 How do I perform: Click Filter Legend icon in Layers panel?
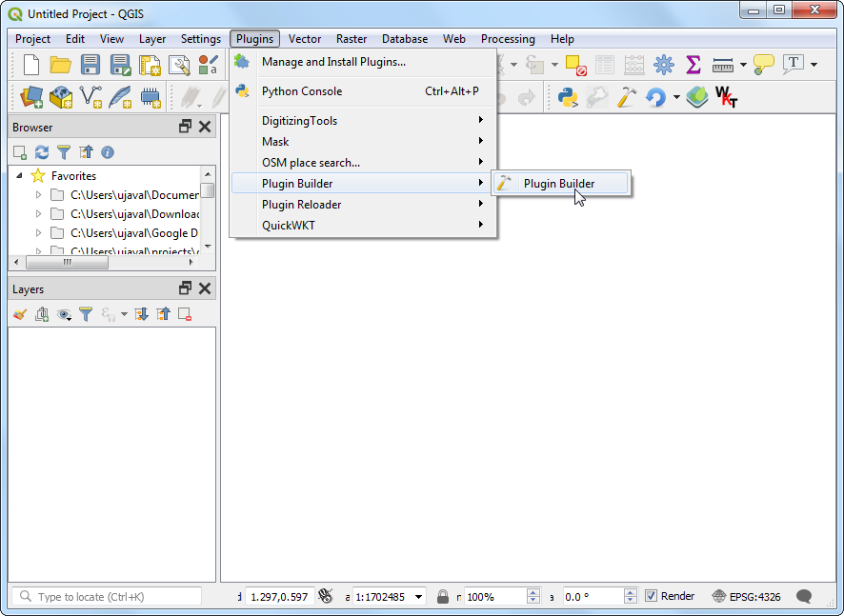[x=86, y=314]
